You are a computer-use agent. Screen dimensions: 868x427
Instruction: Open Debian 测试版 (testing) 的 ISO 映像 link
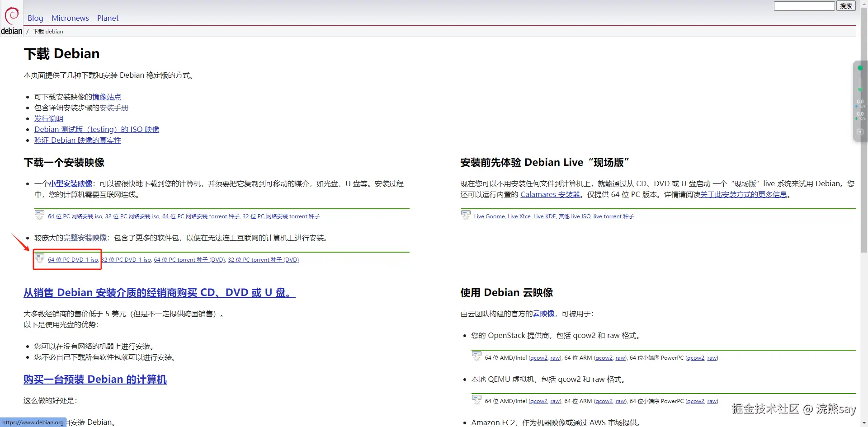(x=97, y=129)
